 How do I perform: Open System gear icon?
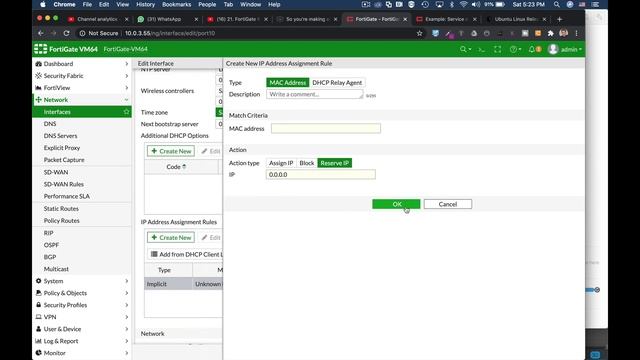(x=38, y=281)
